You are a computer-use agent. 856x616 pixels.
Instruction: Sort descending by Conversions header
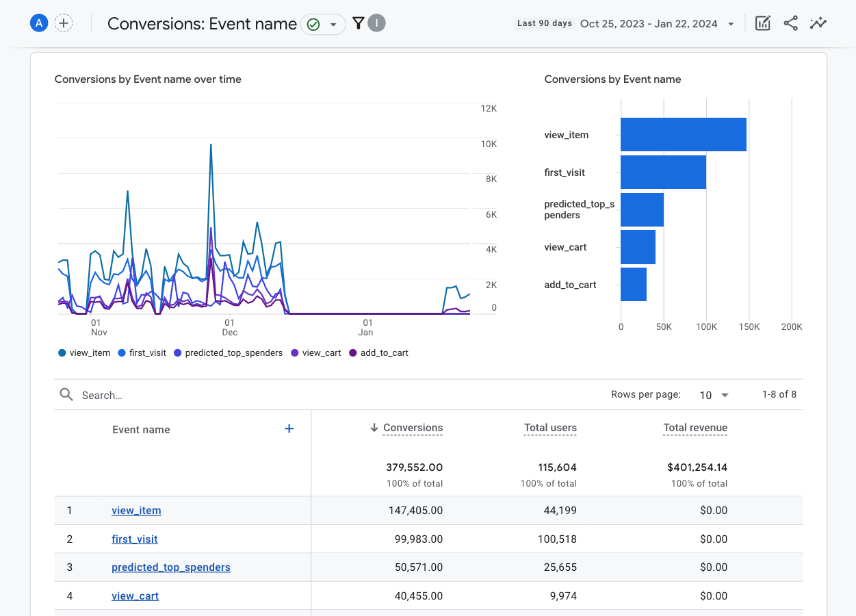(412, 427)
